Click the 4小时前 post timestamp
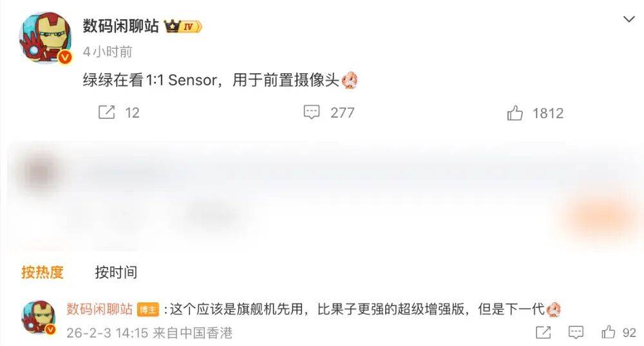Viewport: 644px width, 346px height. 107,52
